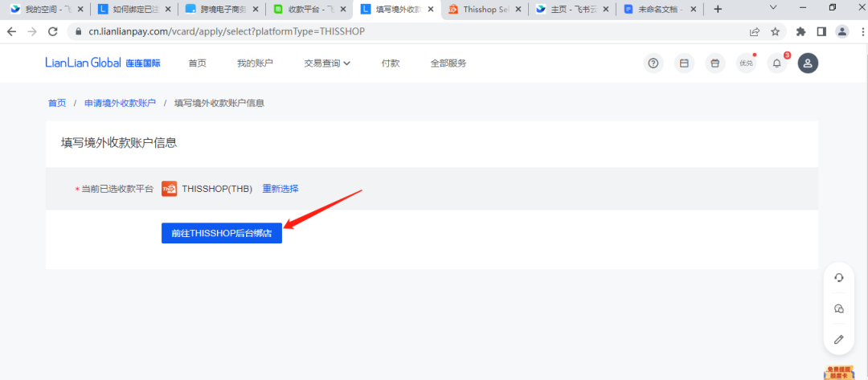Click the THISSHOP(THB) platform name text

(x=217, y=189)
